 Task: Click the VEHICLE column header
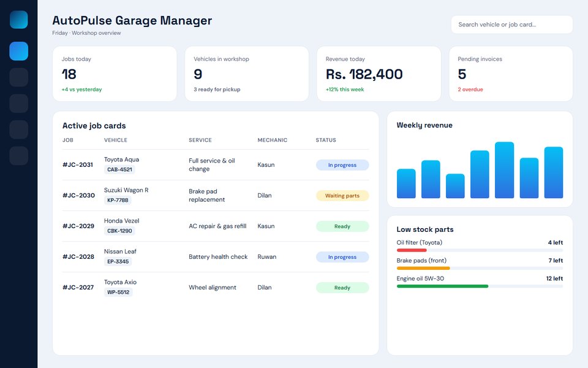116,140
